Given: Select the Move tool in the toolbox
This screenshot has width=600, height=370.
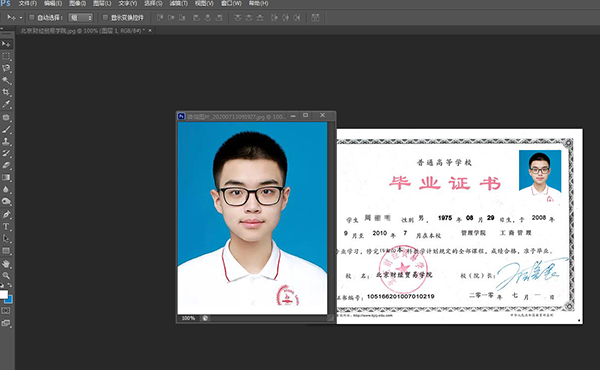Looking at the screenshot, I should click(x=6, y=44).
